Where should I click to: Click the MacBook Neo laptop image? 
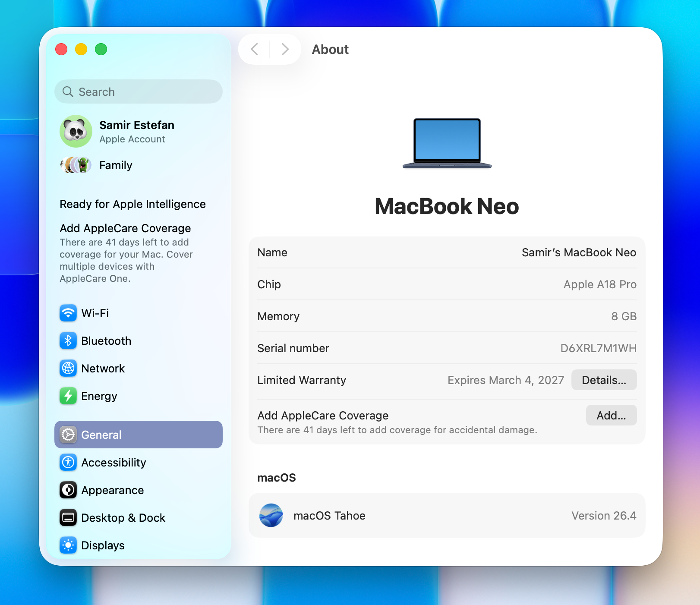click(447, 143)
